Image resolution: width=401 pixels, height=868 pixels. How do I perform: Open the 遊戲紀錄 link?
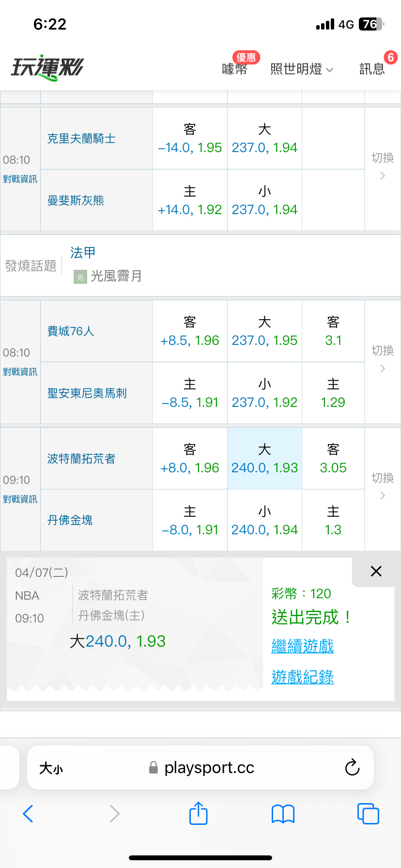[x=303, y=677]
